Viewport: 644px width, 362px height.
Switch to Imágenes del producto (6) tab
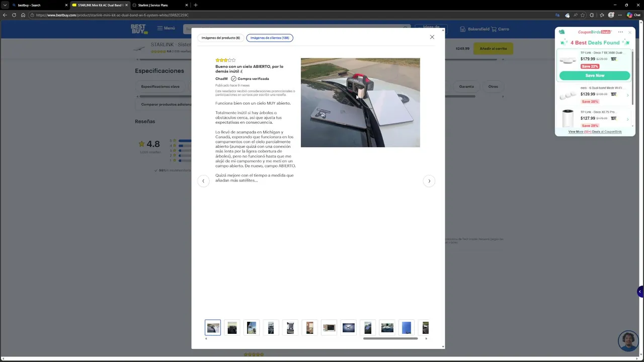coord(221,38)
